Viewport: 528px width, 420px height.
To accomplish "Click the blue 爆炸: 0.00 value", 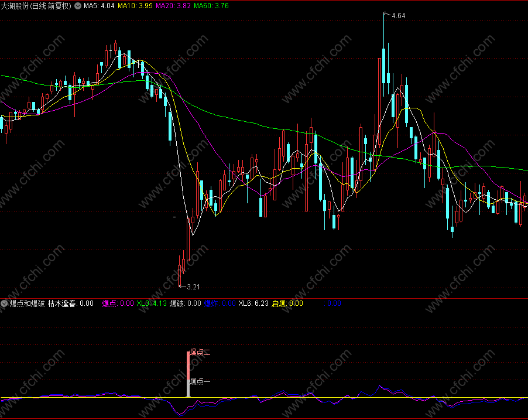I will click(220, 303).
